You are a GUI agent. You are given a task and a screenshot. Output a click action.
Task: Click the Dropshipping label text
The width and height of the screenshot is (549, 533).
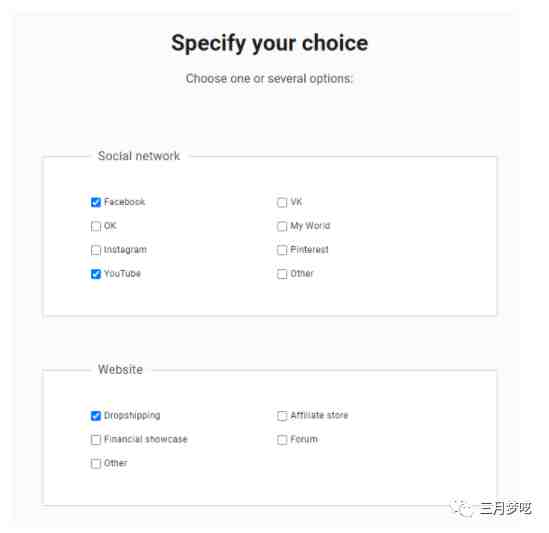[132, 416]
